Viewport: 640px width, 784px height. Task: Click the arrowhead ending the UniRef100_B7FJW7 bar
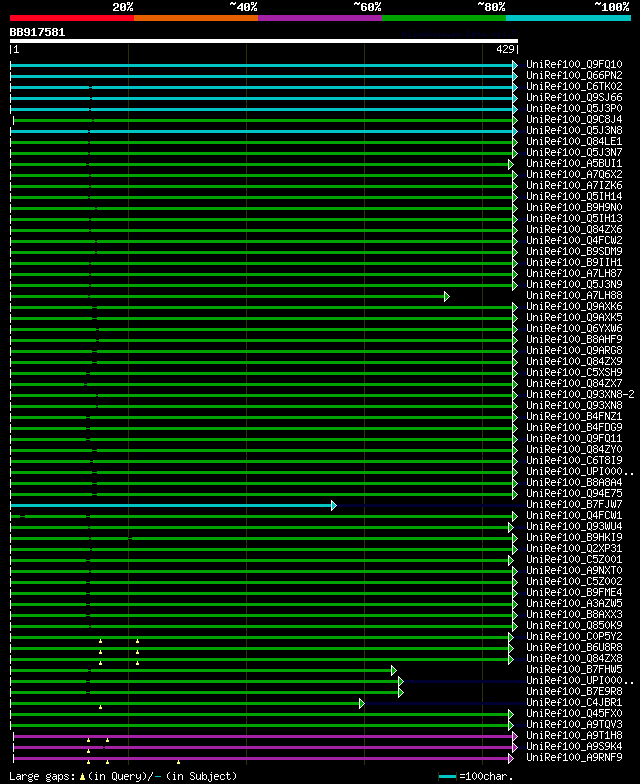point(334,506)
